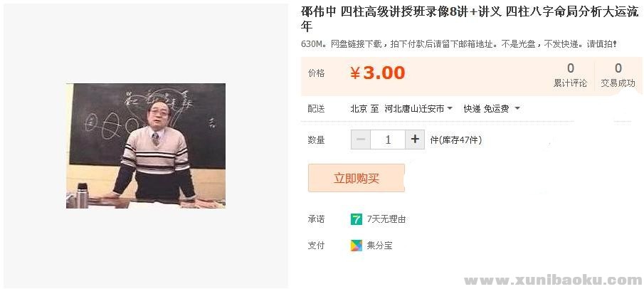The image size is (644, 289).
Task: Click the www.xunibaoku.com watermark
Action: click(553, 280)
